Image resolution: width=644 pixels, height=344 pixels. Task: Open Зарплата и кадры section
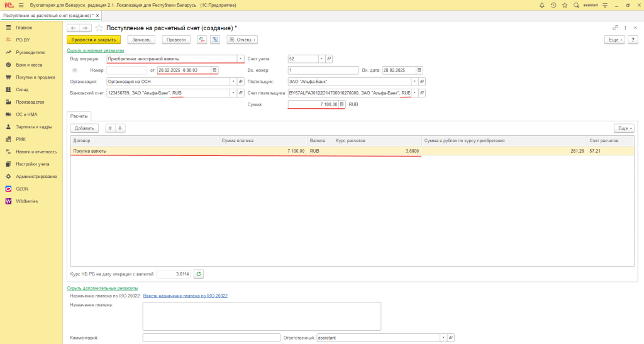tap(34, 127)
